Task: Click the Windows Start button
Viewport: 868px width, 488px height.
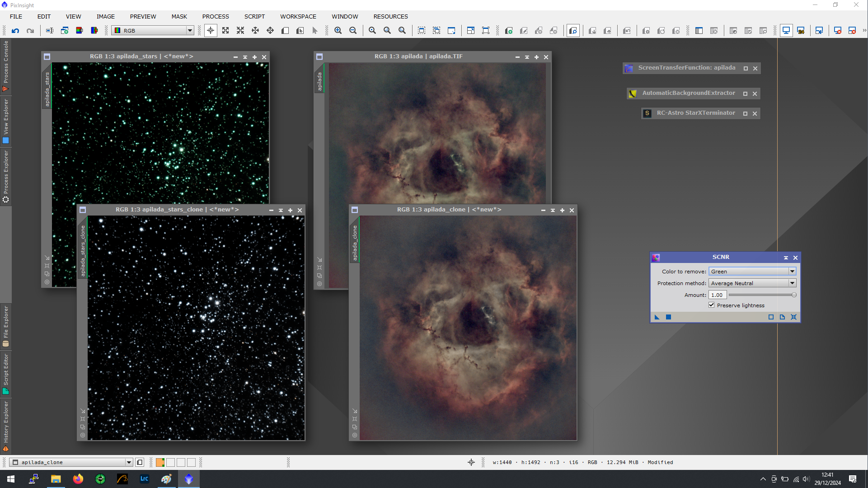Action: pos(11,479)
